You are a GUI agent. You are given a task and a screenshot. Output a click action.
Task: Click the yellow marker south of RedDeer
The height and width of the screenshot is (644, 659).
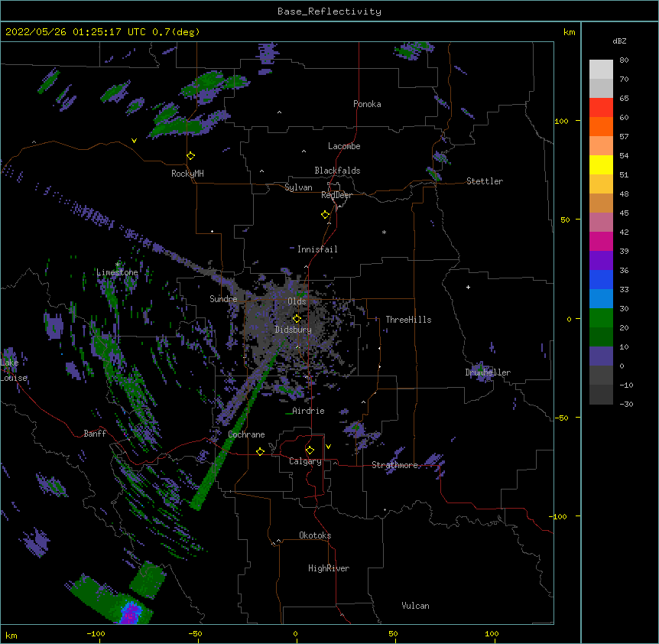pos(325,215)
